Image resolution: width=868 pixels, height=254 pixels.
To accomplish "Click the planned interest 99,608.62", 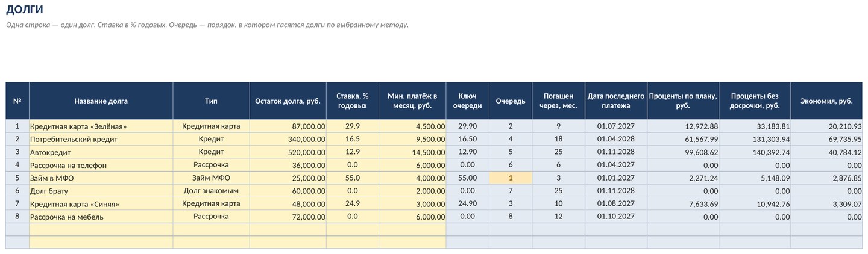I will pos(683,152).
